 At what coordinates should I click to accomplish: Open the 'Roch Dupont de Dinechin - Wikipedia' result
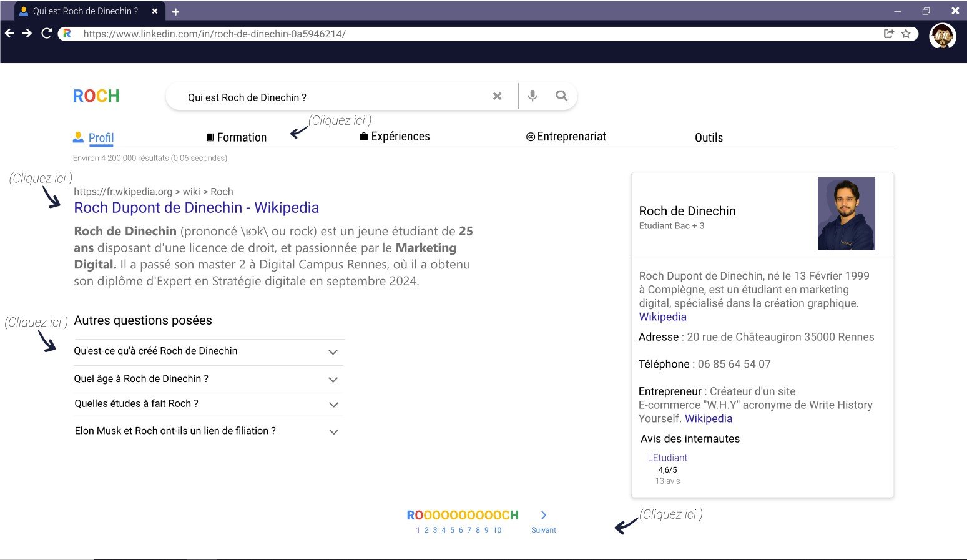[x=197, y=208]
